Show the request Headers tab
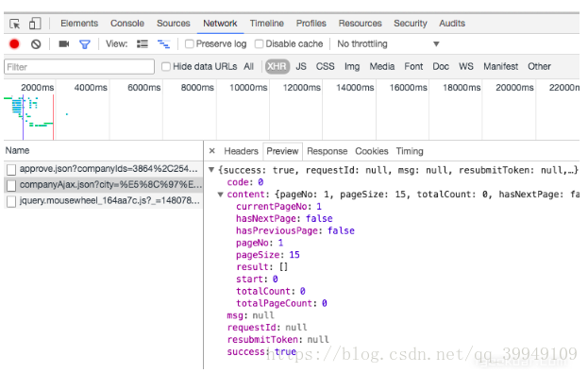 [x=241, y=151]
